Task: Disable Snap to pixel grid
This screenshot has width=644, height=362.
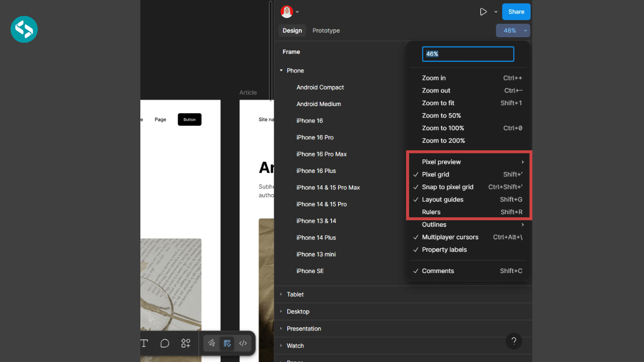Action: (448, 187)
